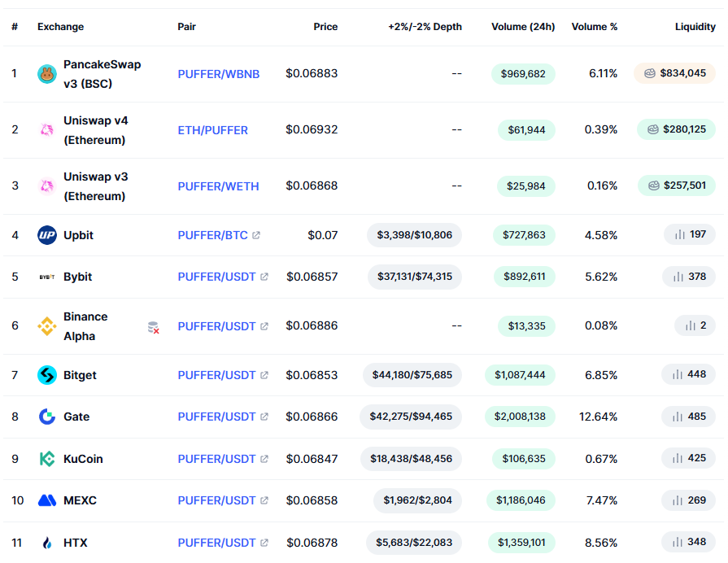
Task: Open external link icon in the Gate row
Action: pyautogui.click(x=264, y=417)
